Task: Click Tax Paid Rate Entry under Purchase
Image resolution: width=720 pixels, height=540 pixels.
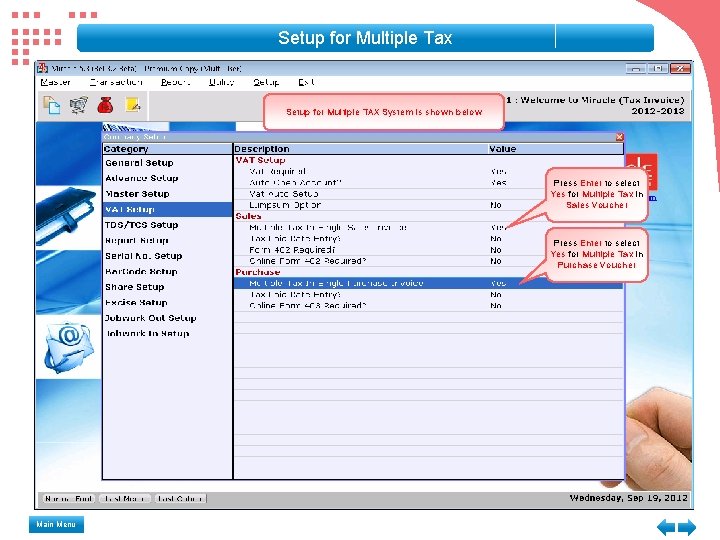Action: coord(428,294)
